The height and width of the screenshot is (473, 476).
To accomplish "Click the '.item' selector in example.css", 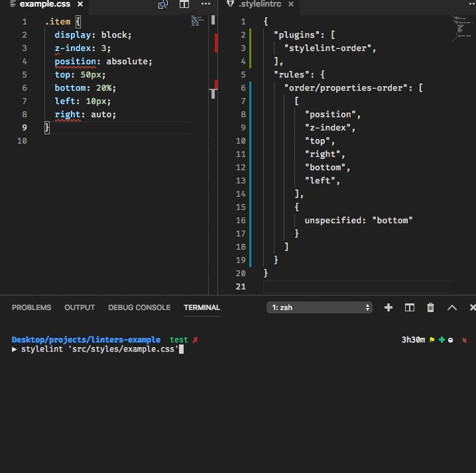I will pyautogui.click(x=58, y=22).
